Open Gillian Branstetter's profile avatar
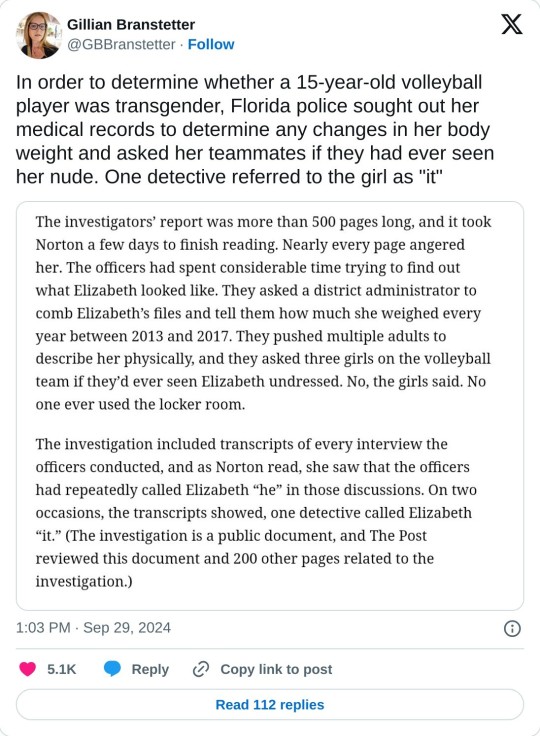This screenshot has width=540, height=736. tap(39, 35)
